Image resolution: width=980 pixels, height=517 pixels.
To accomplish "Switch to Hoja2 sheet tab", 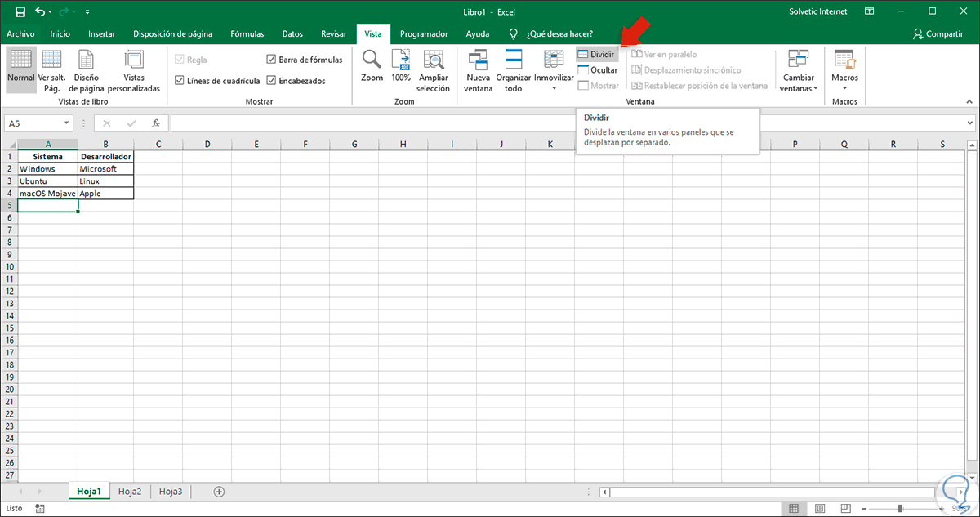I will [x=130, y=492].
